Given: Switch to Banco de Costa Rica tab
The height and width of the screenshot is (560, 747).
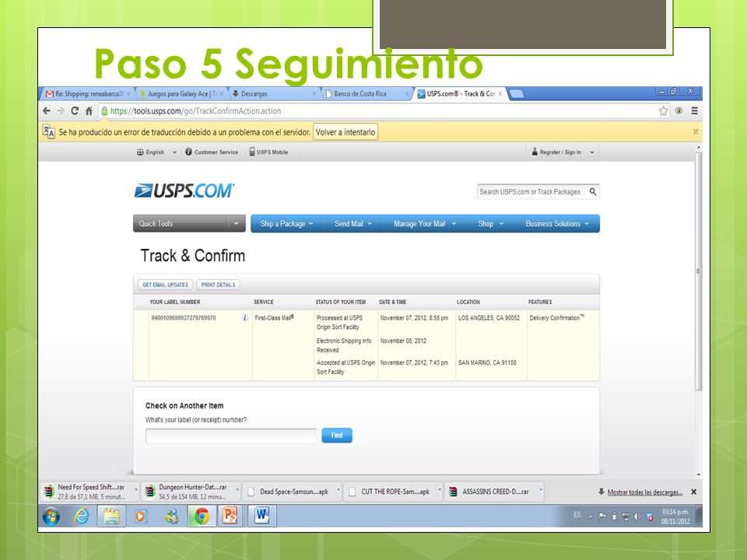Looking at the screenshot, I should 366,94.
